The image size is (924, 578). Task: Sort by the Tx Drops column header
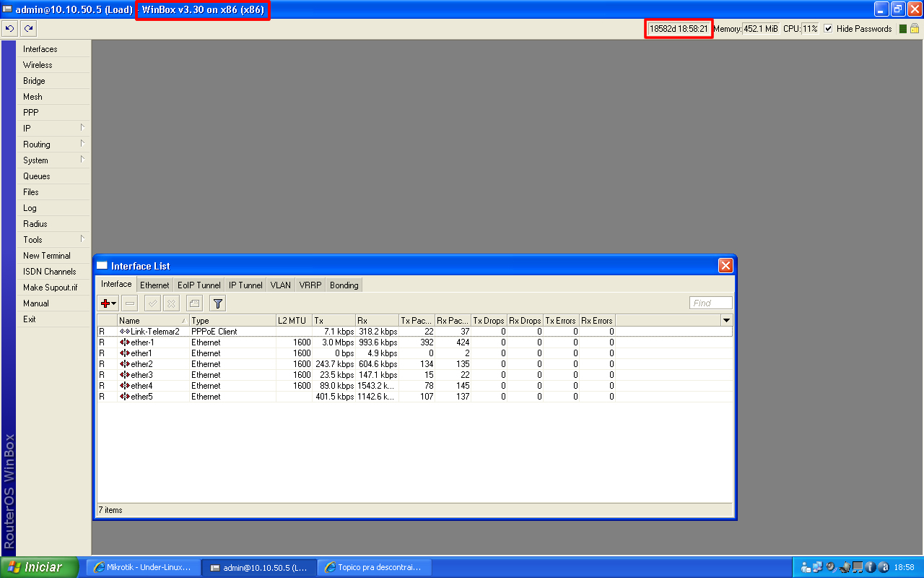point(489,320)
